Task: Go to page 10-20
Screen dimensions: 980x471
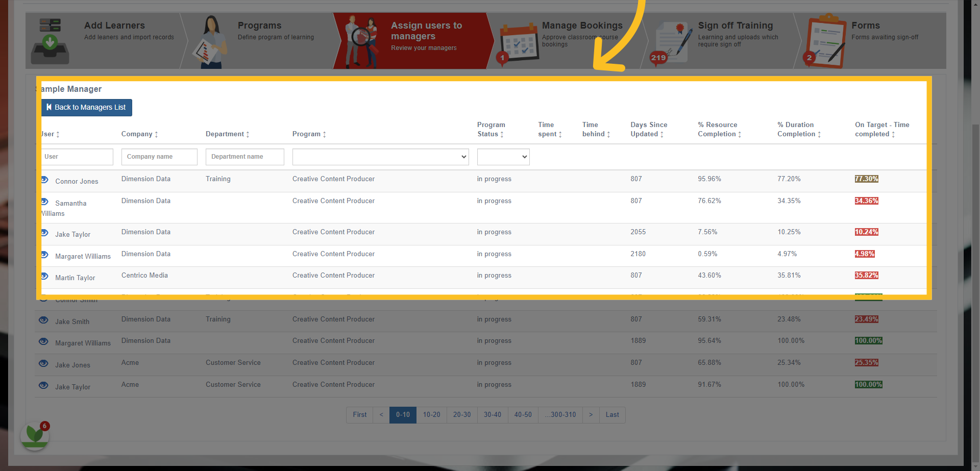Action: pos(431,415)
